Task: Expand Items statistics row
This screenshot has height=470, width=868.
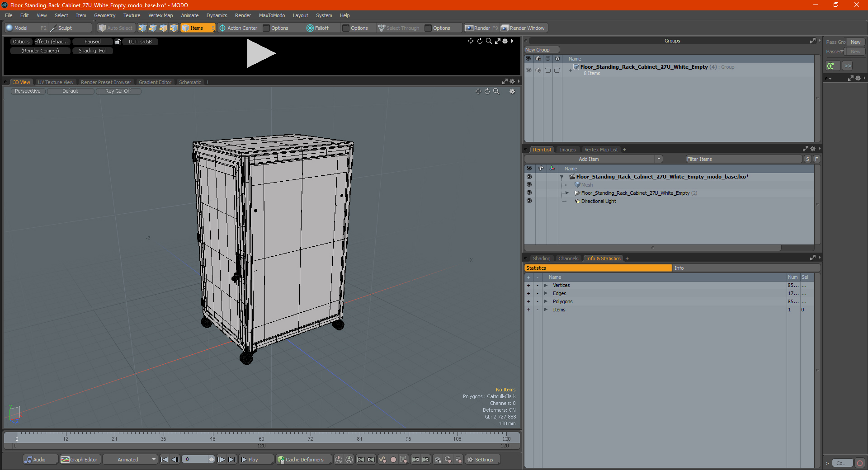Action: [546, 310]
